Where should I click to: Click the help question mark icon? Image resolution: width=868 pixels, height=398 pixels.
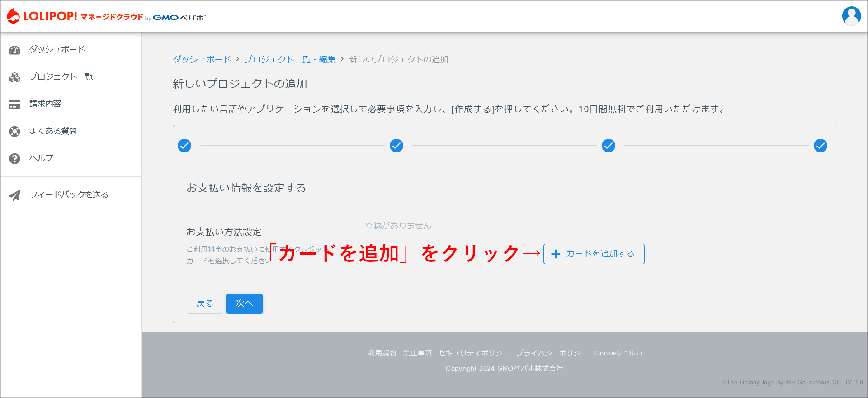tap(15, 159)
